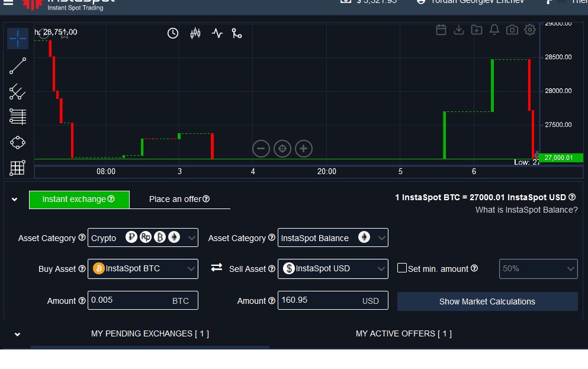Image resolution: width=588 pixels, height=369 pixels.
Task: Click help icon next to Sell Asset
Action: (272, 268)
